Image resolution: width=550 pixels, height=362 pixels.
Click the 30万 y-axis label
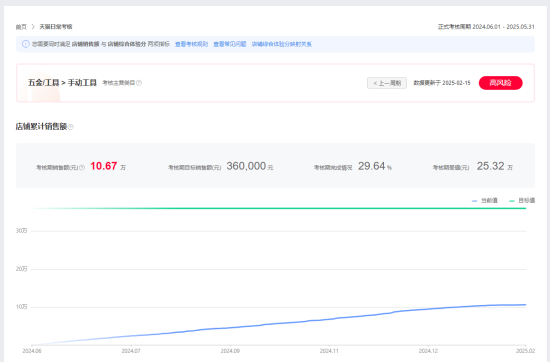(21, 231)
